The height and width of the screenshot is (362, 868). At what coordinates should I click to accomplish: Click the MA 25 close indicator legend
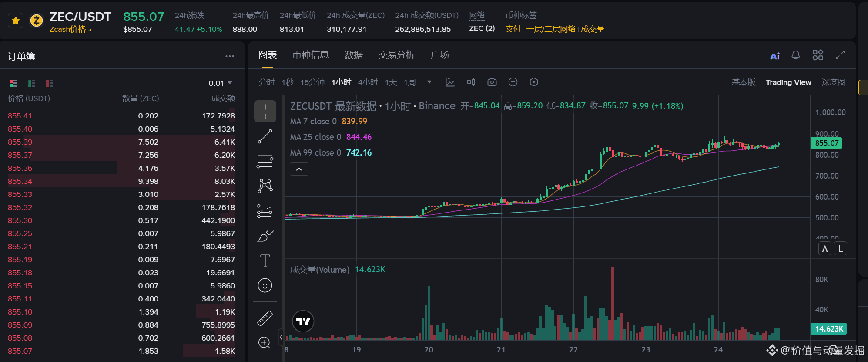(331, 137)
